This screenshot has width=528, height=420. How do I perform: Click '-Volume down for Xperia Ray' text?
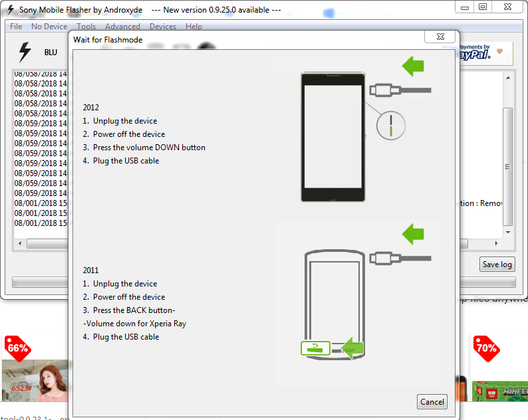point(135,324)
